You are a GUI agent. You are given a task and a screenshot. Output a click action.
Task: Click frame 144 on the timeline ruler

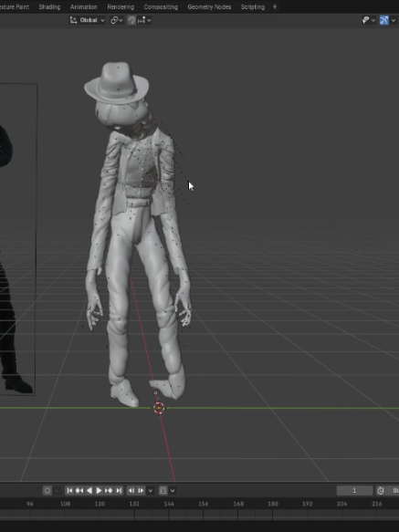(169, 504)
